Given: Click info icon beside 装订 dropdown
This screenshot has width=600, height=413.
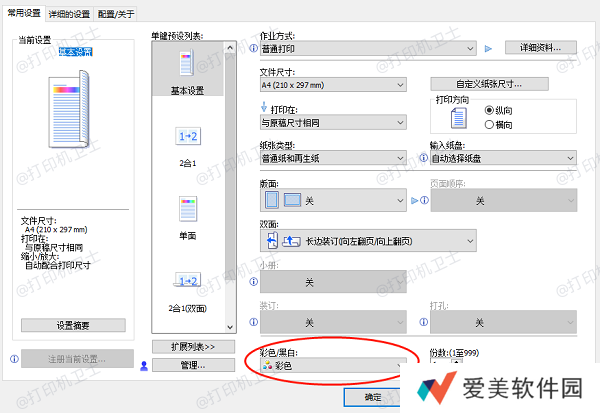Looking at the screenshot, I should [x=254, y=322].
